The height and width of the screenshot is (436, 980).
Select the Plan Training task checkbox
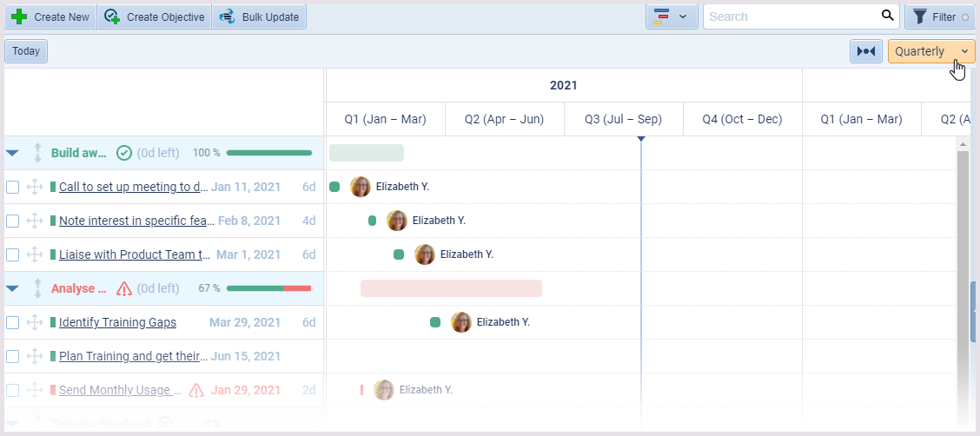pyautogui.click(x=13, y=356)
